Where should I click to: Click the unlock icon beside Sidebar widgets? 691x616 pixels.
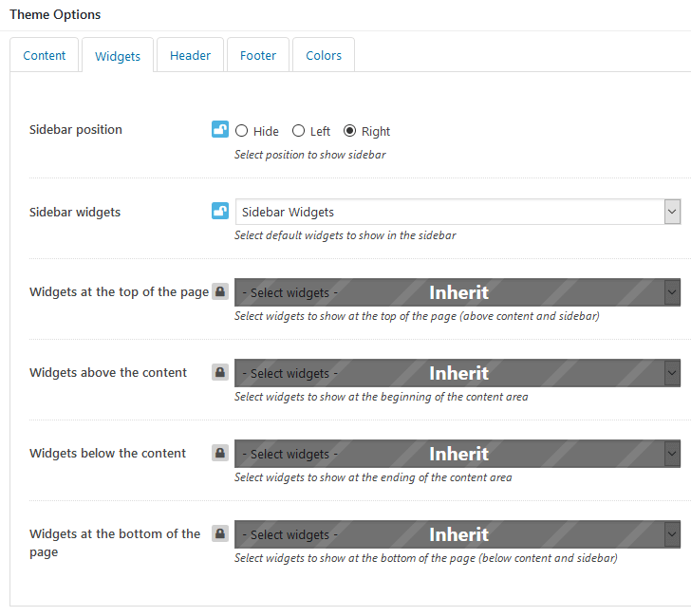pyautogui.click(x=220, y=211)
